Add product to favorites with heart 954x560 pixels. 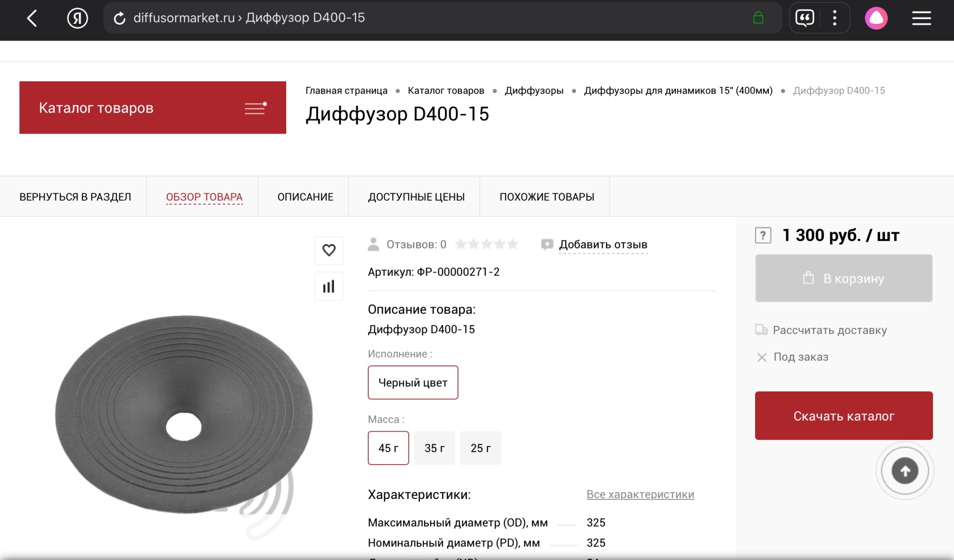tap(329, 250)
